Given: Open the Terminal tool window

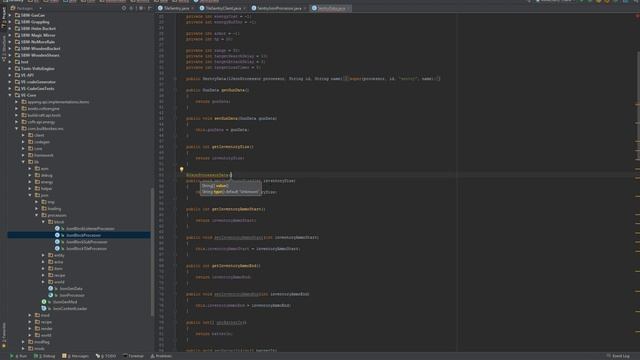Looking at the screenshot, I should [133, 356].
